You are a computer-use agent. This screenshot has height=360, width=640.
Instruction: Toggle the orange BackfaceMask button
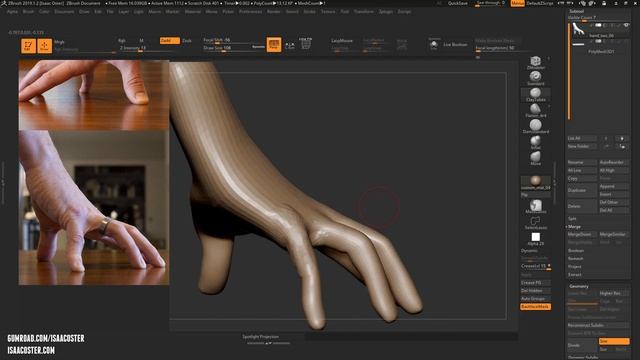pos(536,307)
